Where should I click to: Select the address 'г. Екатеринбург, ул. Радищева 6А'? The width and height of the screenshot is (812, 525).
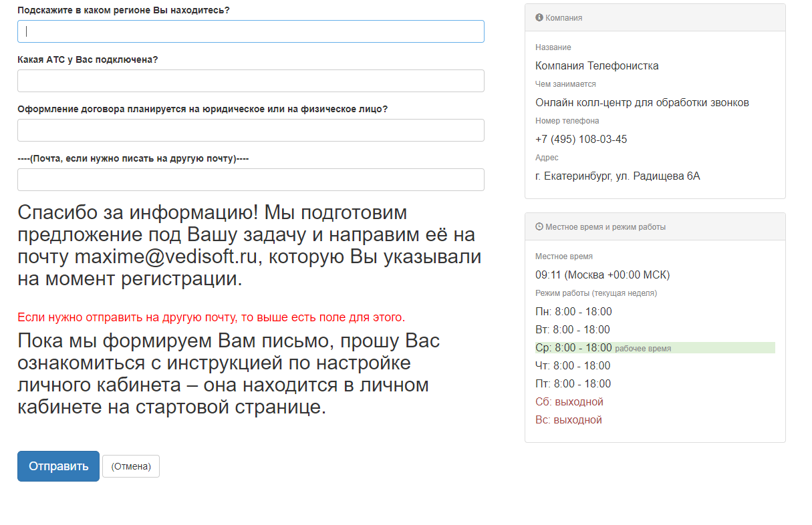pyautogui.click(x=618, y=176)
